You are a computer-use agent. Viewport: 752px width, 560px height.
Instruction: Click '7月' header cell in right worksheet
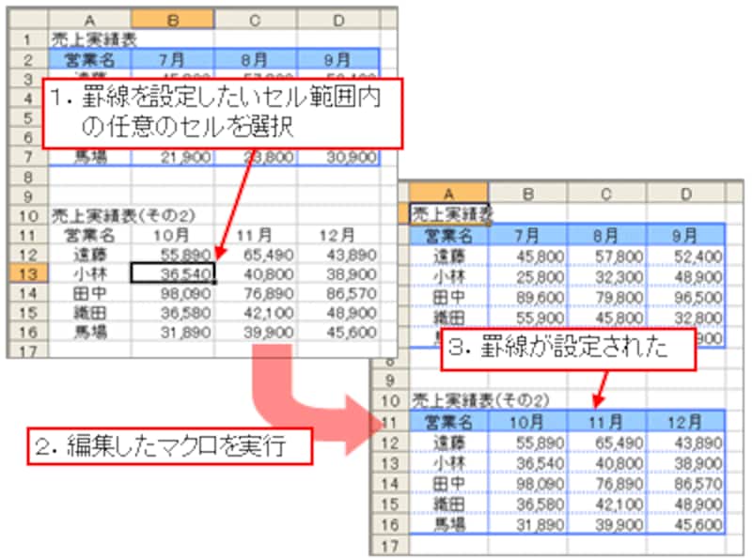pos(527,236)
